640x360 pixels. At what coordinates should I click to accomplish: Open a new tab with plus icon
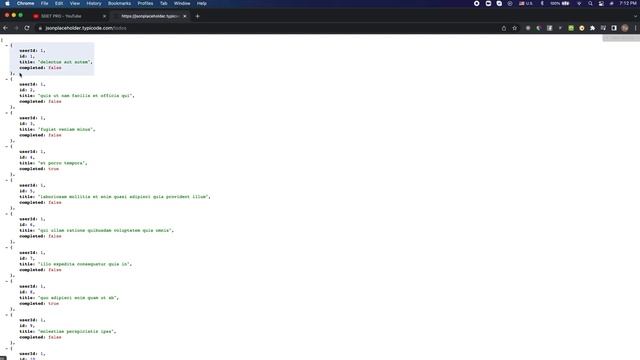pyautogui.click(x=198, y=16)
